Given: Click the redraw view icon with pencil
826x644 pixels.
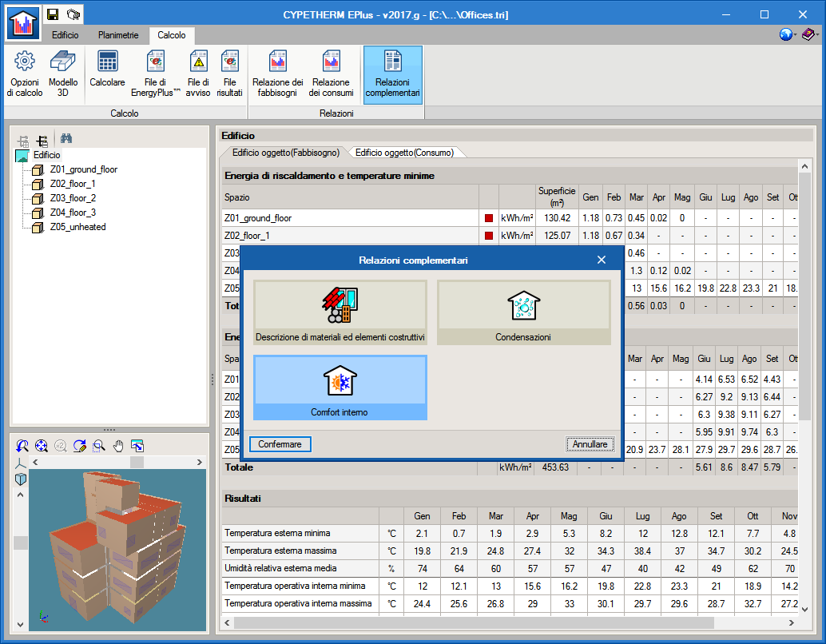Looking at the screenshot, I should pos(80,446).
